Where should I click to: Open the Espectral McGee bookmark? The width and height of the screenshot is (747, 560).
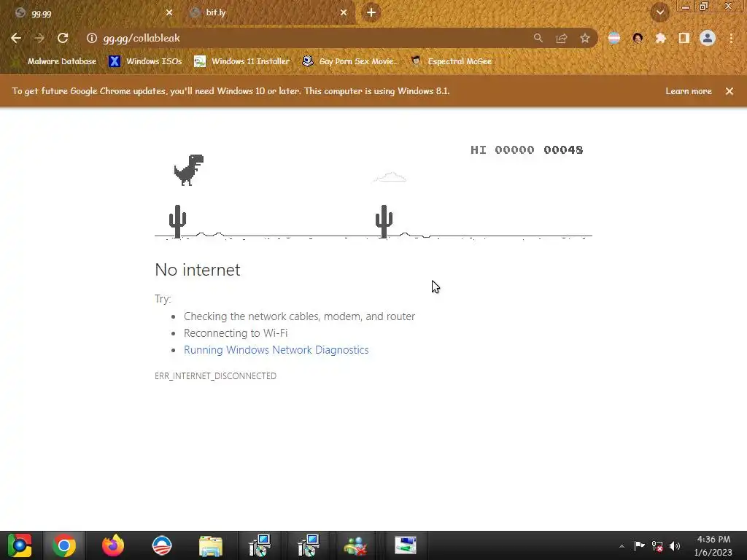[x=452, y=61]
